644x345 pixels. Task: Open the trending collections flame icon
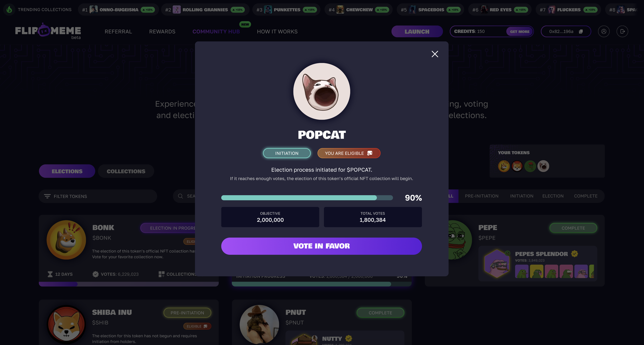(x=9, y=10)
